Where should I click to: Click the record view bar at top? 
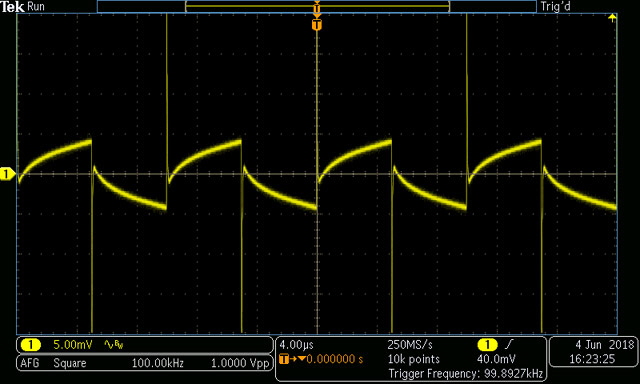[317, 7]
